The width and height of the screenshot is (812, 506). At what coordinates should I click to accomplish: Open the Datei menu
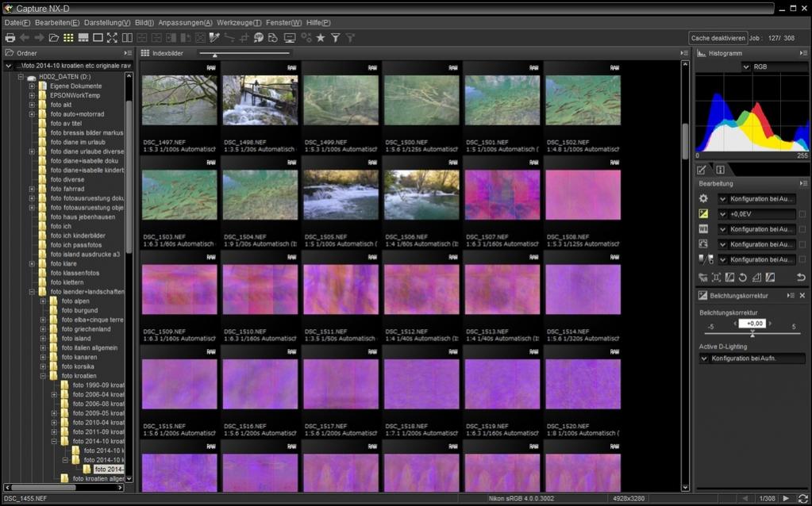click(17, 23)
